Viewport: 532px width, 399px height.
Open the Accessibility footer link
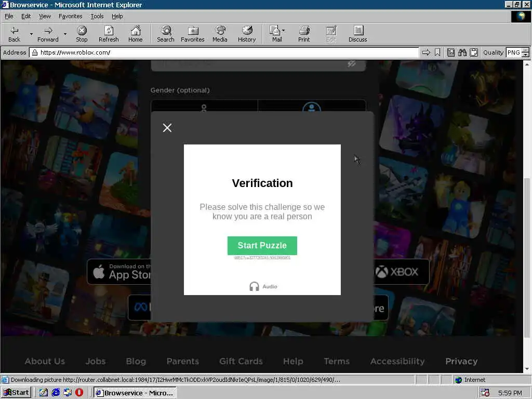tap(397, 362)
